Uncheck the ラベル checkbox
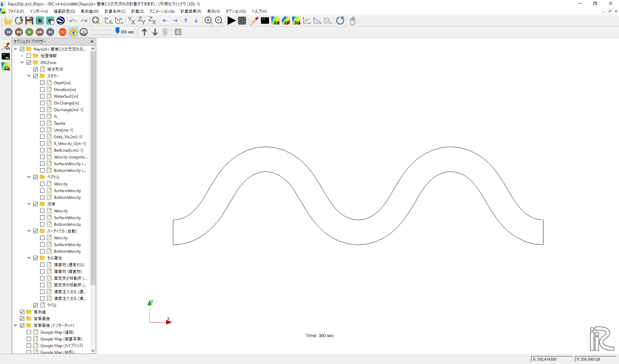Image resolution: width=619 pixels, height=364 pixels. coord(35,305)
